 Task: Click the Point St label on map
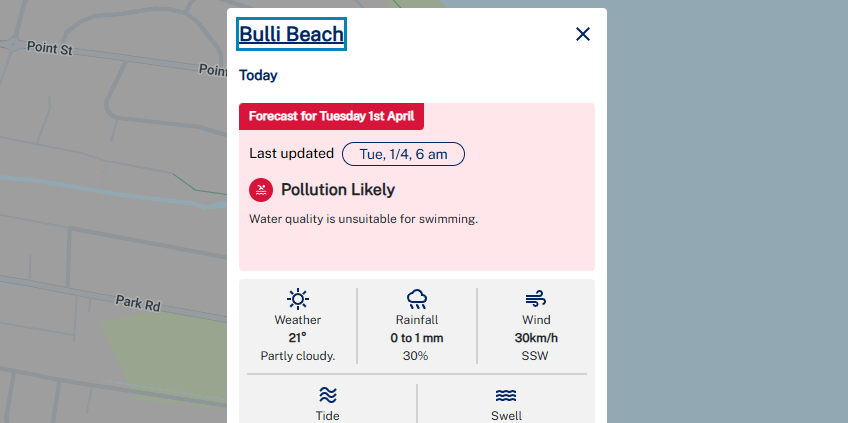click(x=50, y=48)
